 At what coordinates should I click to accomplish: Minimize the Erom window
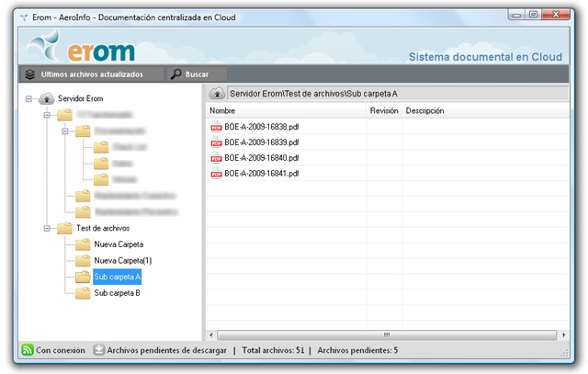point(516,15)
